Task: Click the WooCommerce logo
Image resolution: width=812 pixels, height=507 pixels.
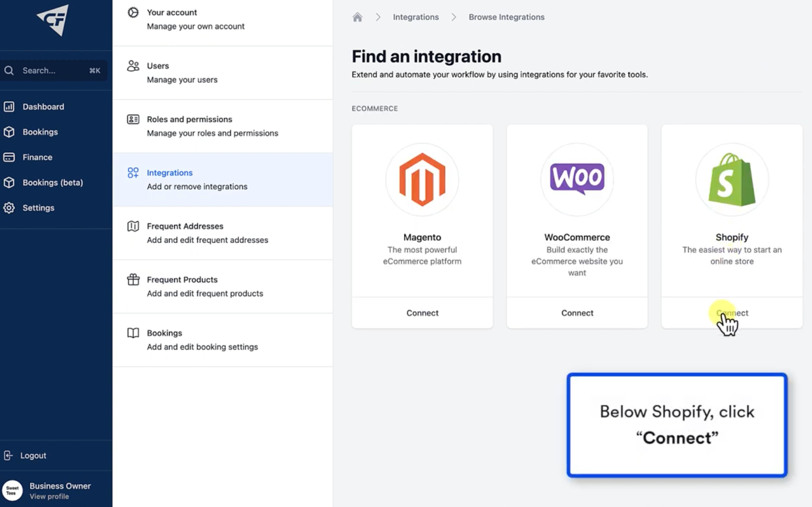Action: 577,179
